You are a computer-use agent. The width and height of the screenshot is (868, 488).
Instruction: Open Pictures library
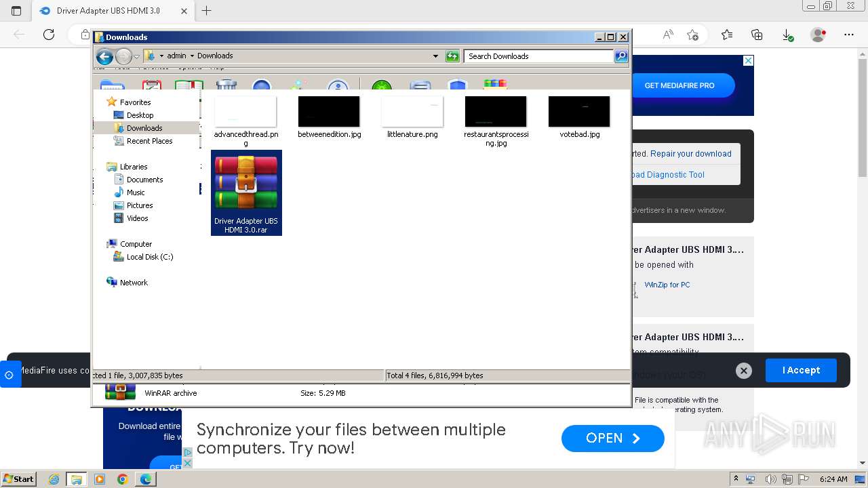click(x=140, y=205)
